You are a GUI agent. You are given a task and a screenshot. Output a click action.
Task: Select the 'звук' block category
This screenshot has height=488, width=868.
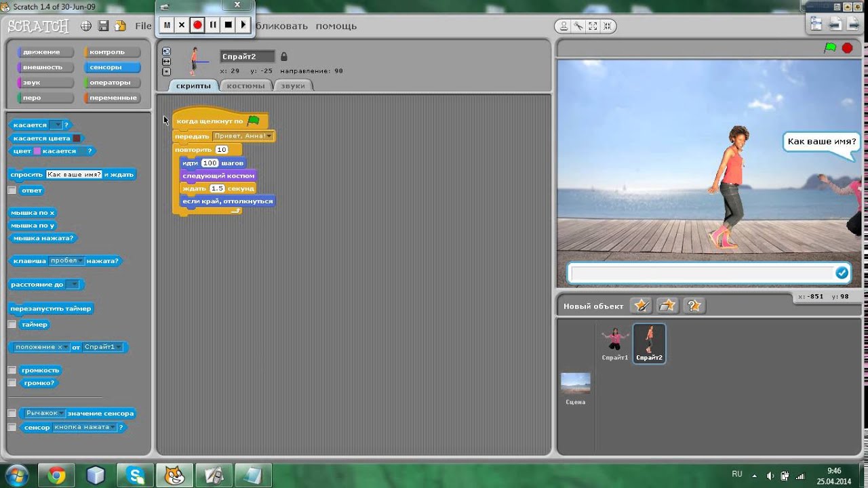(45, 83)
